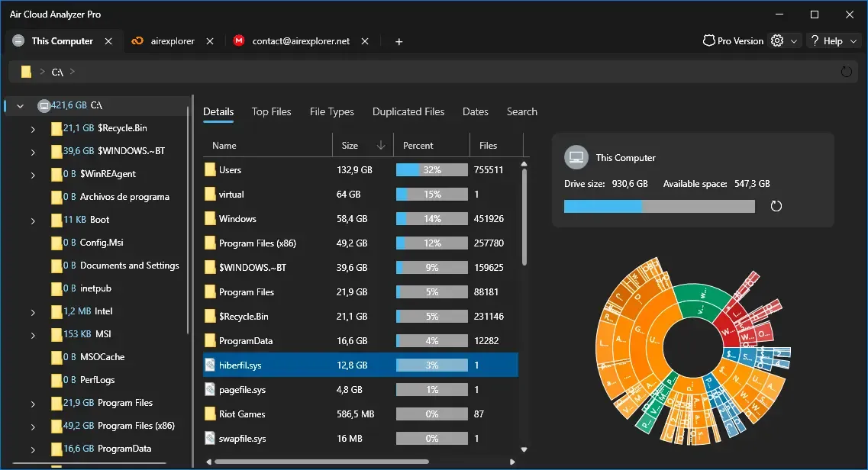
Task: Close the contact@airexplorer.net tab
Action: click(365, 41)
